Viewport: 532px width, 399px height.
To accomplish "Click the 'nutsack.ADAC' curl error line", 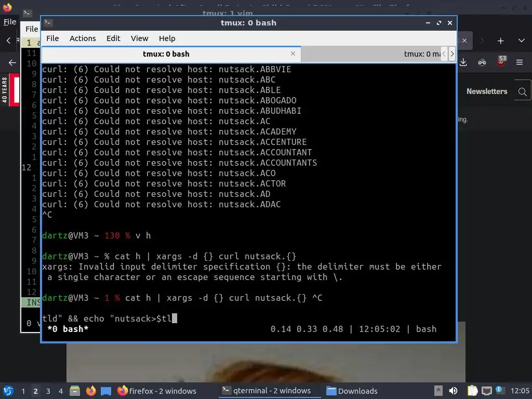I will click(162, 204).
